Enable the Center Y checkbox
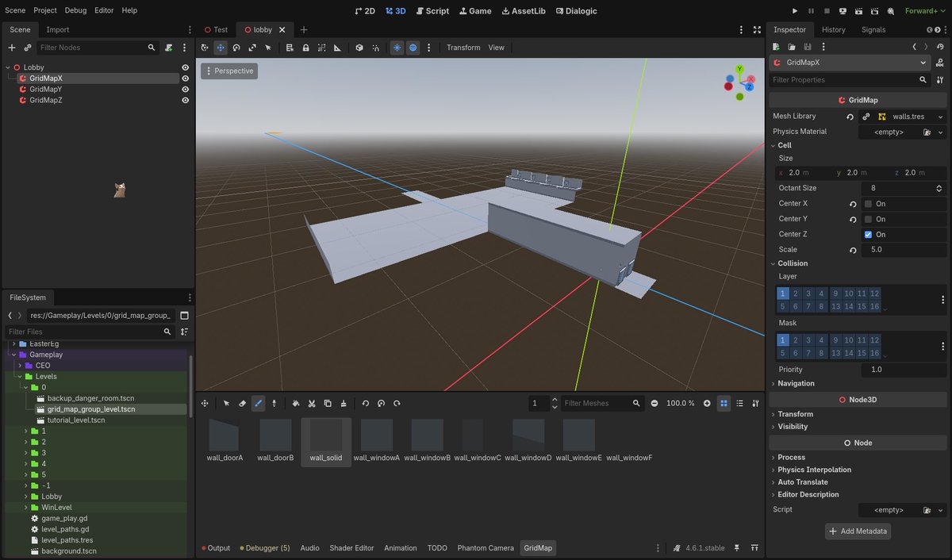 point(868,219)
